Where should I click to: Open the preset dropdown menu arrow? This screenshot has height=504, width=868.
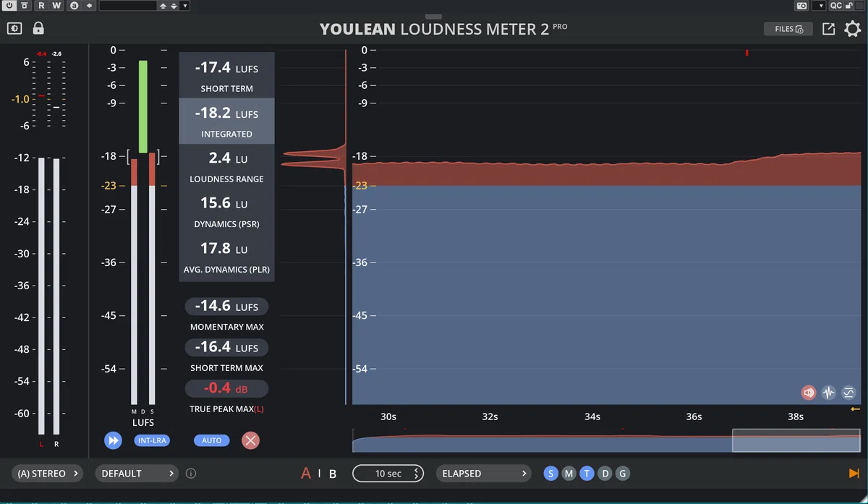[185, 6]
